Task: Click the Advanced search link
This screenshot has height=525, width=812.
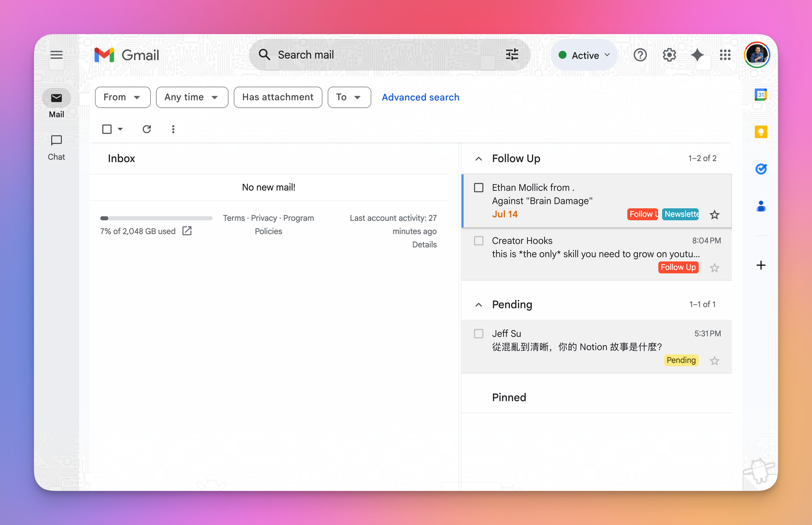Action: coord(420,97)
